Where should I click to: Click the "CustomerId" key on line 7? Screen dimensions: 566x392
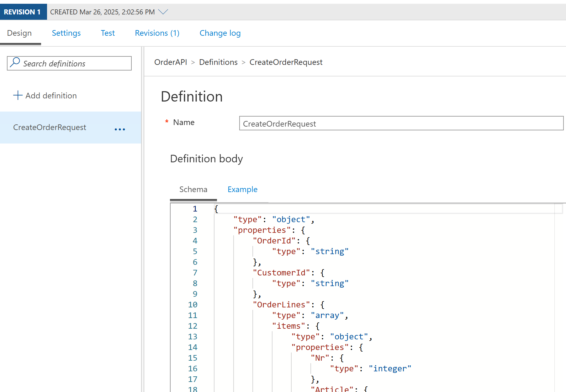(x=282, y=273)
